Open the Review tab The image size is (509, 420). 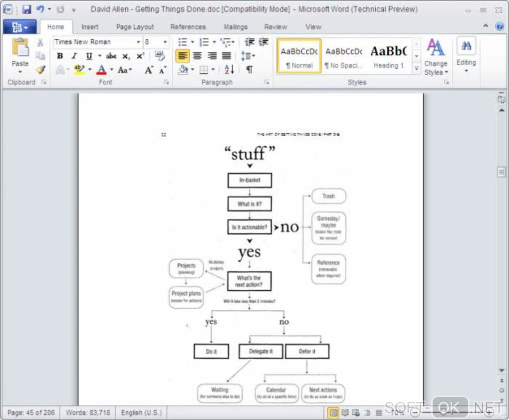click(x=275, y=26)
